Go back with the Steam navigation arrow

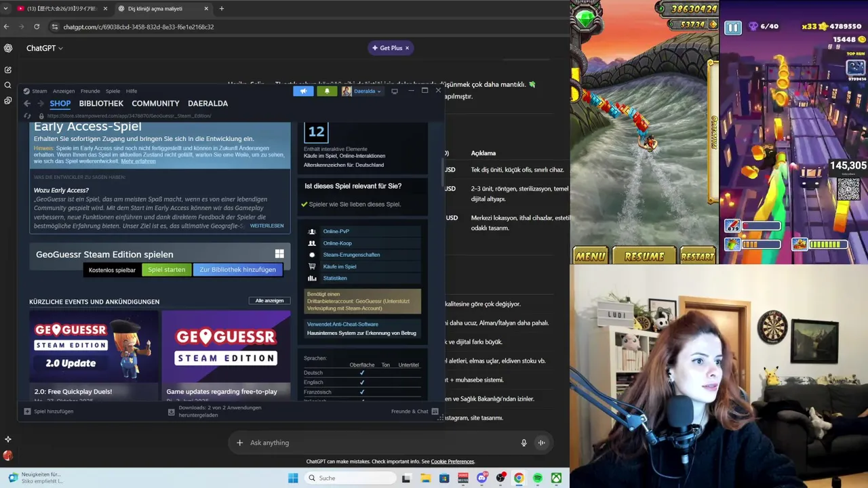[27, 104]
